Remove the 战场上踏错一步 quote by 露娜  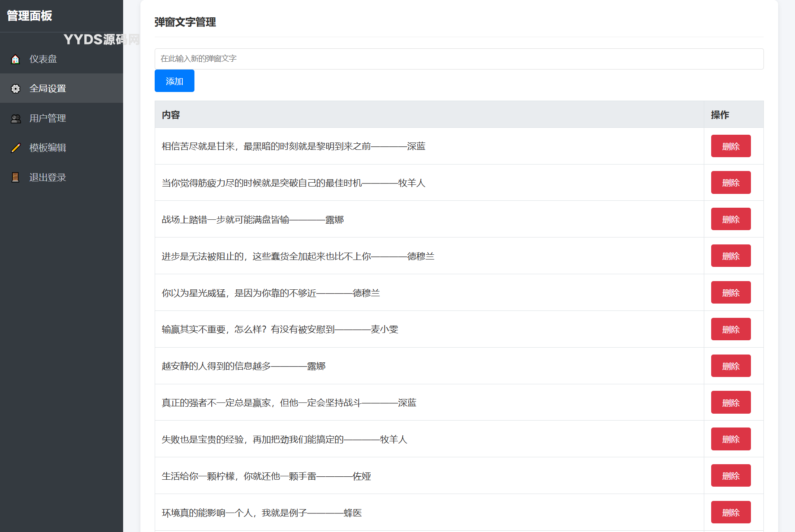tap(731, 219)
